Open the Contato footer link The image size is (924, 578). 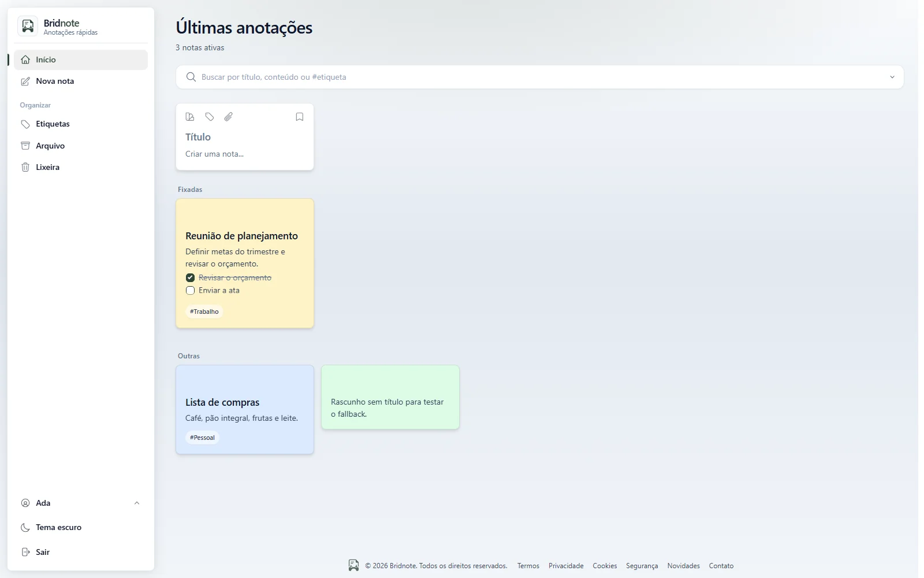pos(721,566)
